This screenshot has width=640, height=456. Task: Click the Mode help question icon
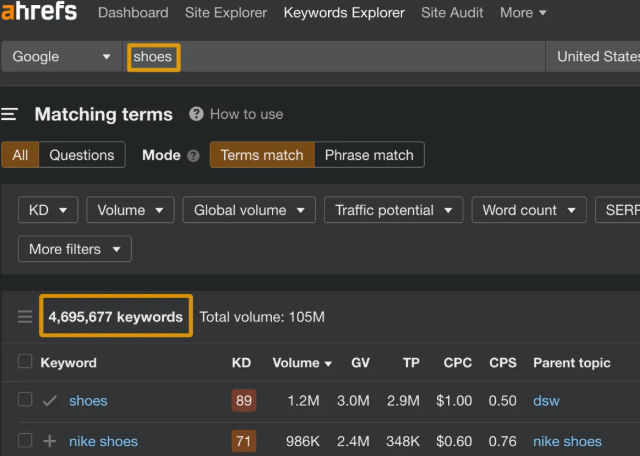[193, 155]
